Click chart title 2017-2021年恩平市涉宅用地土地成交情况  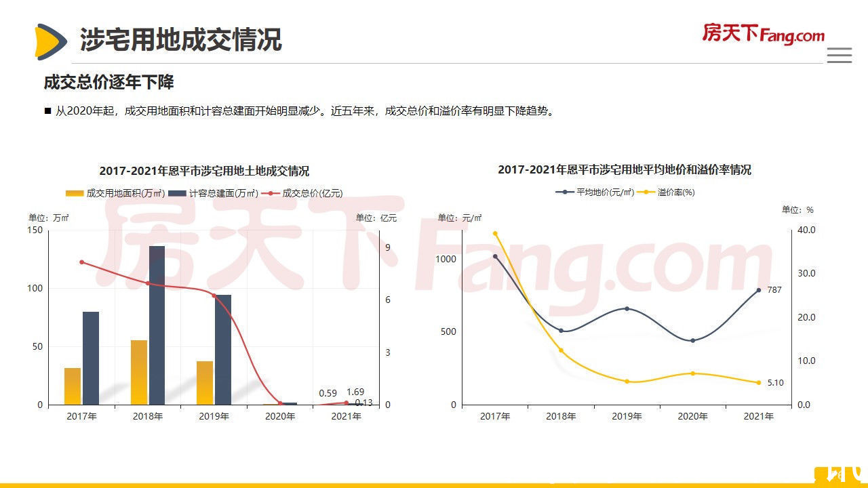(204, 171)
